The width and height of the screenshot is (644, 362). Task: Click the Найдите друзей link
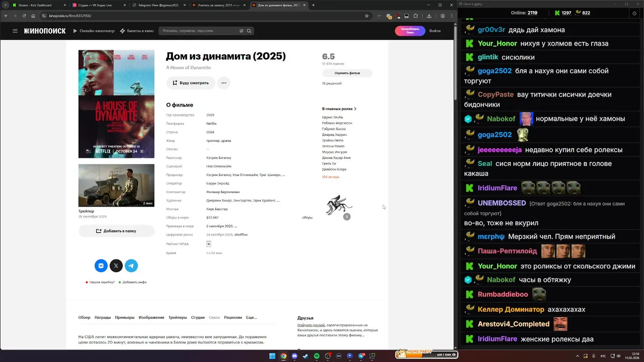(311, 325)
